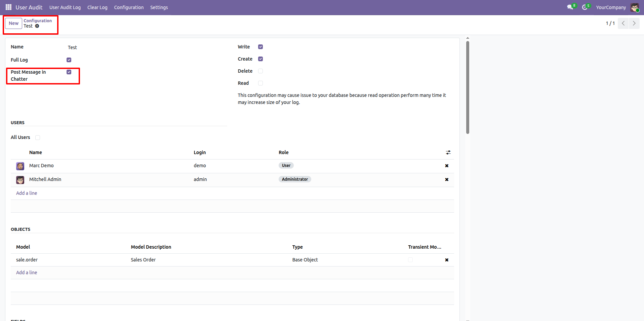644x321 pixels.
Task: Open the discuss messages icon
Action: point(570,7)
